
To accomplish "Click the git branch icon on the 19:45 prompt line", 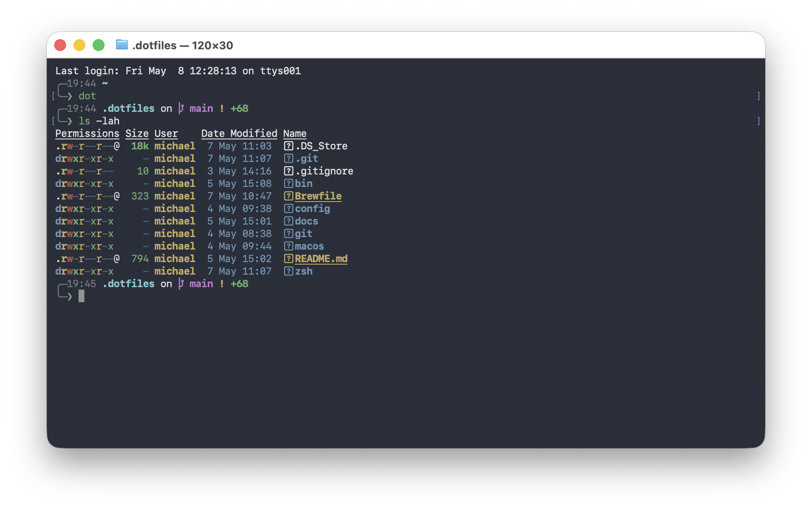I will pyautogui.click(x=181, y=284).
